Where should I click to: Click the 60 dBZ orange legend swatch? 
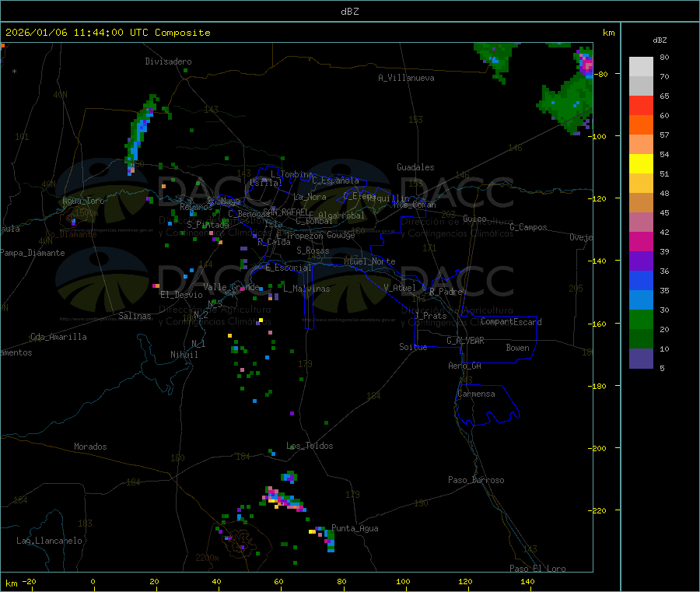pyautogui.click(x=641, y=125)
